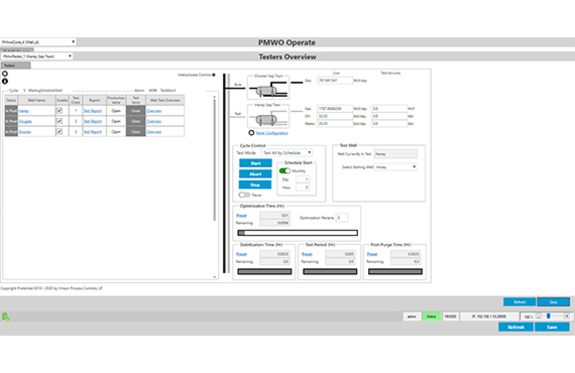
Task: Open Test Report for test order 3 well
Action: (92, 132)
